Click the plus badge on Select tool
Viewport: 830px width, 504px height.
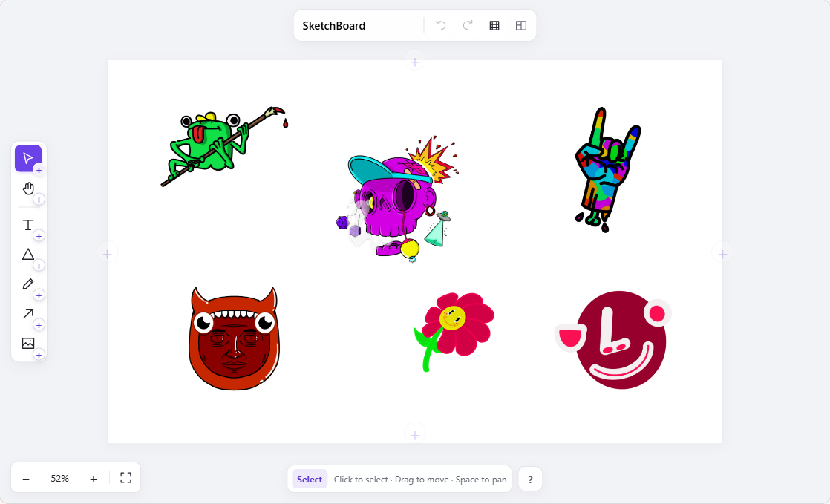click(x=39, y=170)
